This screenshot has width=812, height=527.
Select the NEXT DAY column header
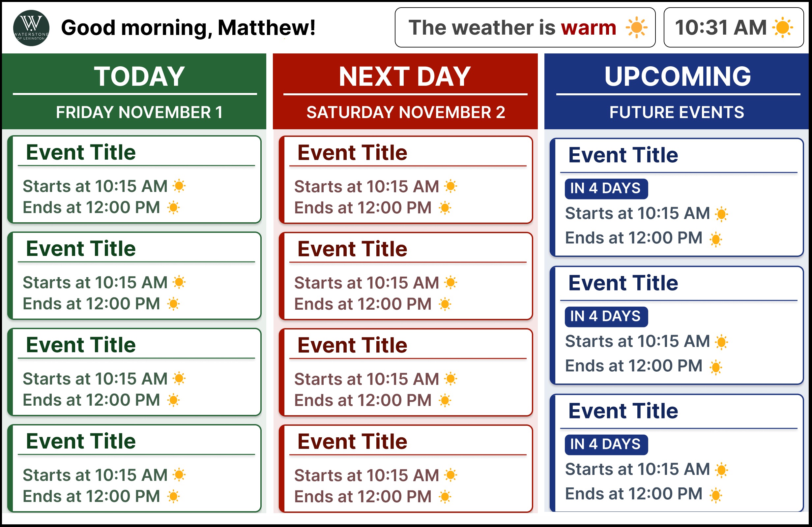(x=405, y=91)
